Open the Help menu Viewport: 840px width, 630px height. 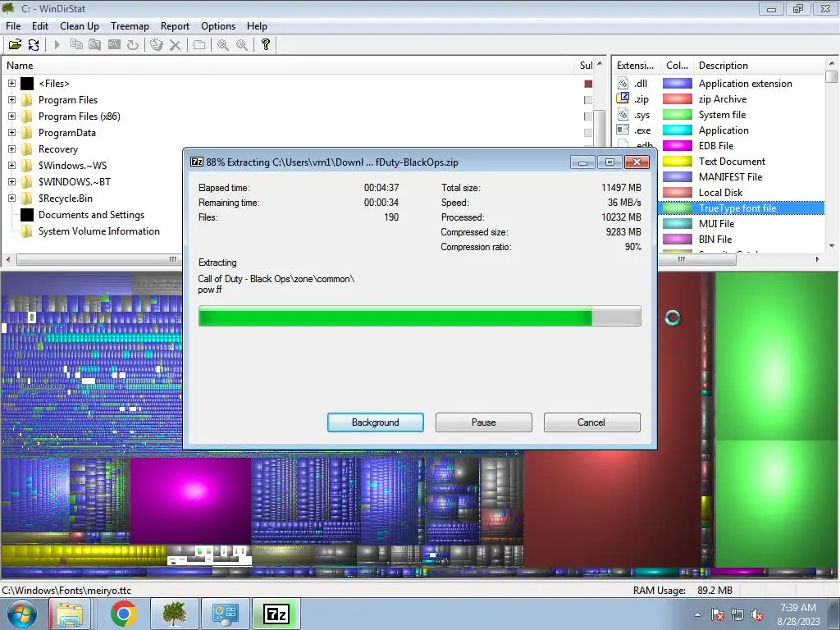tap(257, 25)
